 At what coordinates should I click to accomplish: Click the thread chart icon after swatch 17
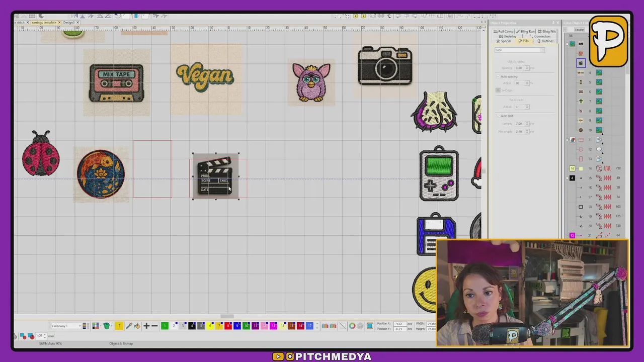click(325, 326)
